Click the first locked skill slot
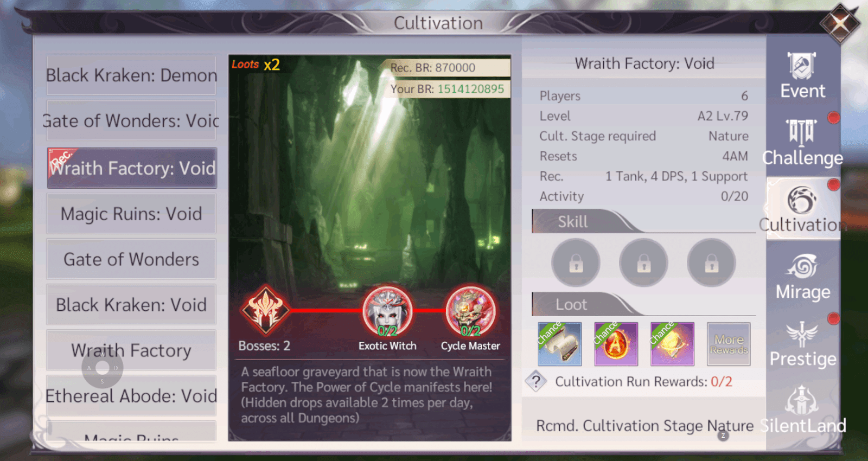 click(576, 263)
